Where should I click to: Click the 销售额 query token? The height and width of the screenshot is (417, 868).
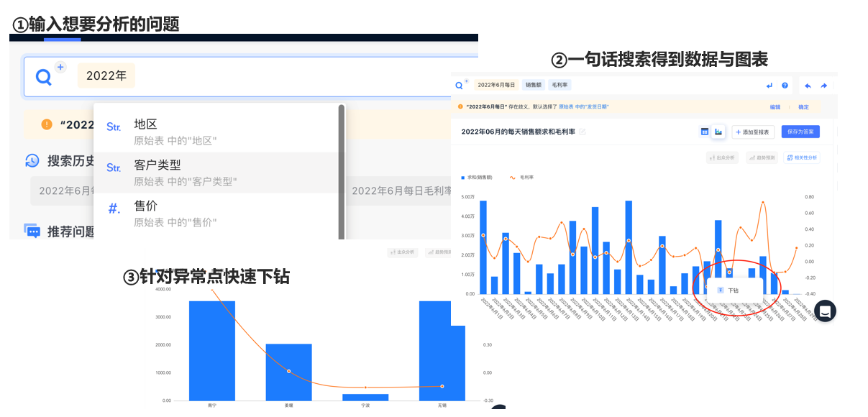[x=533, y=85]
